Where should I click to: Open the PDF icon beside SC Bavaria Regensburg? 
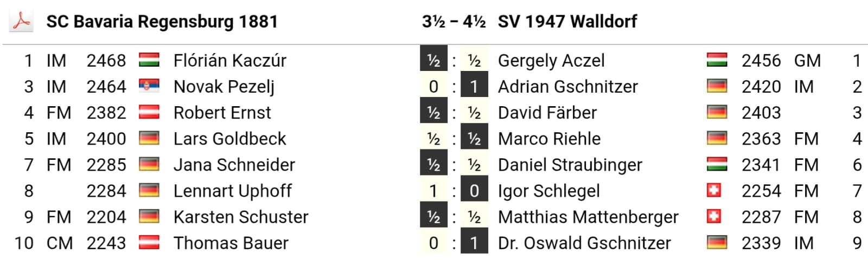tap(21, 22)
